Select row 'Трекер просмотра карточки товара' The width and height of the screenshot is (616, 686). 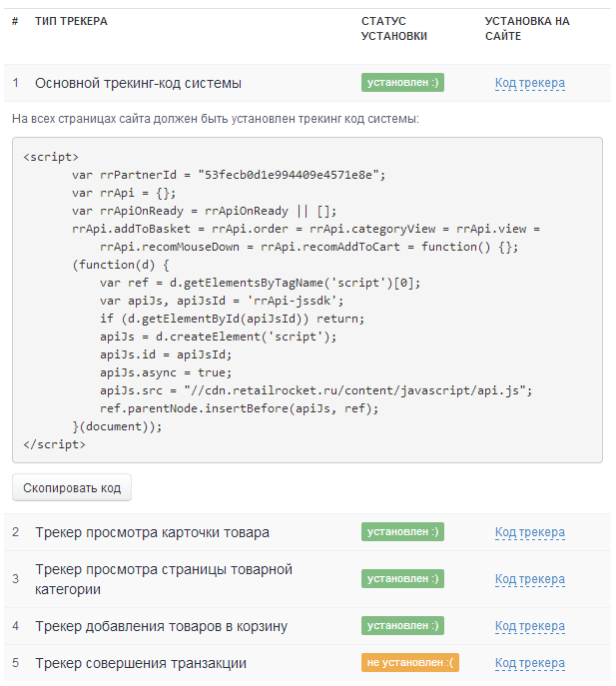pos(308,532)
